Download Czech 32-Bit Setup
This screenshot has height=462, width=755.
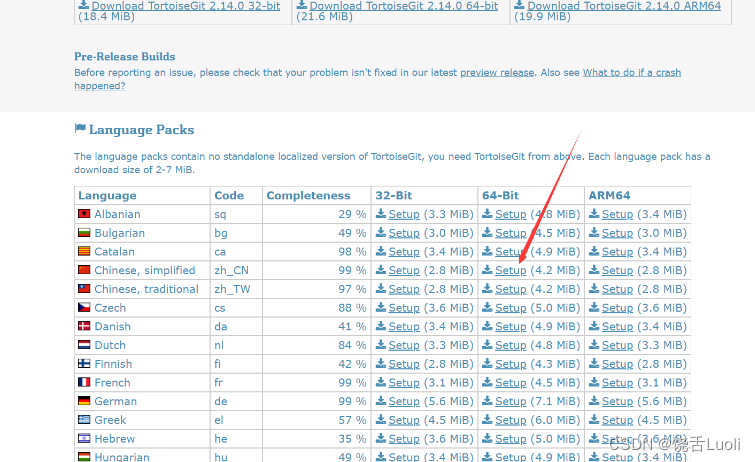pos(404,308)
